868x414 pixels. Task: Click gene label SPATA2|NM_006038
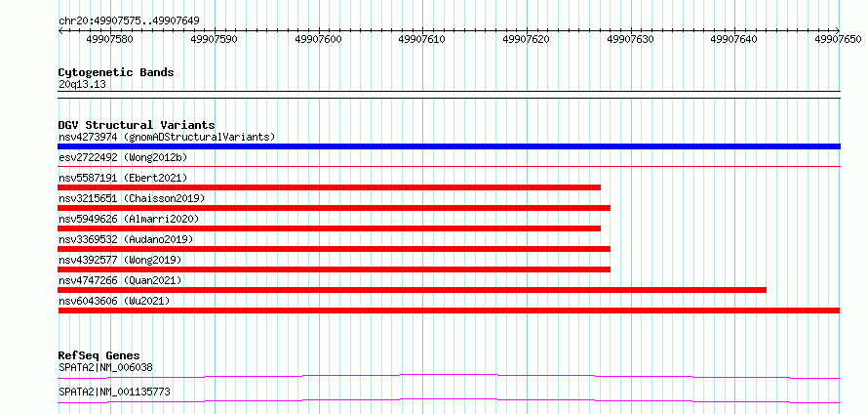(105, 367)
